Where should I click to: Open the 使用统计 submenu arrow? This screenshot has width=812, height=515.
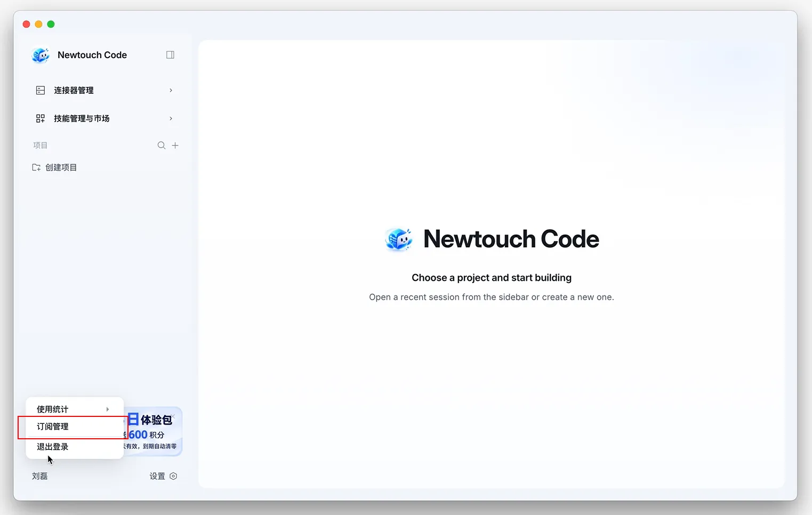click(x=108, y=409)
